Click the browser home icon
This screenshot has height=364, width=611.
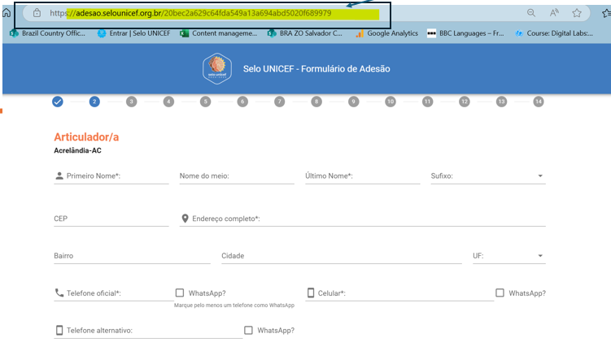(x=7, y=13)
